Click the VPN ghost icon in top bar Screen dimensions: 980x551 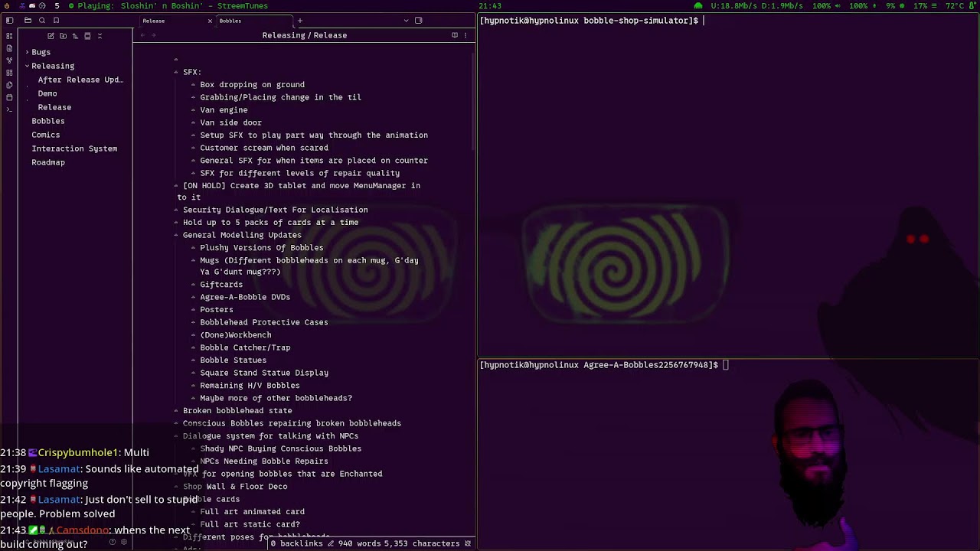tap(698, 5)
